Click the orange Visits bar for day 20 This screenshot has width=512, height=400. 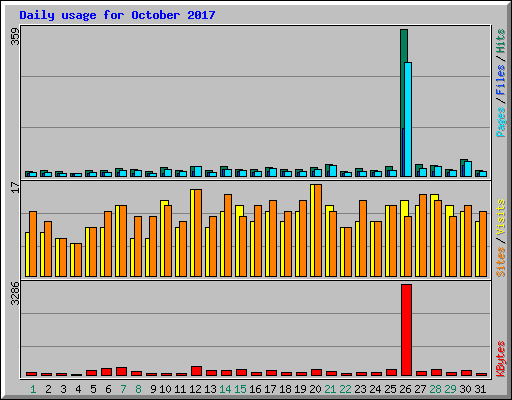tap(318, 230)
